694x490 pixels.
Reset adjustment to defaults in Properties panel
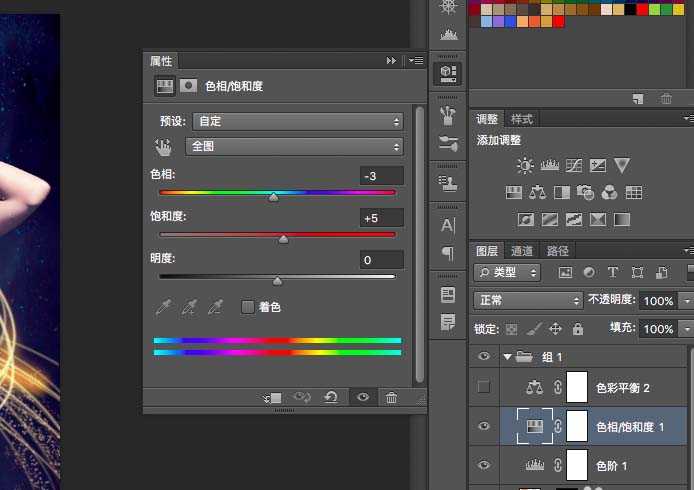(331, 398)
